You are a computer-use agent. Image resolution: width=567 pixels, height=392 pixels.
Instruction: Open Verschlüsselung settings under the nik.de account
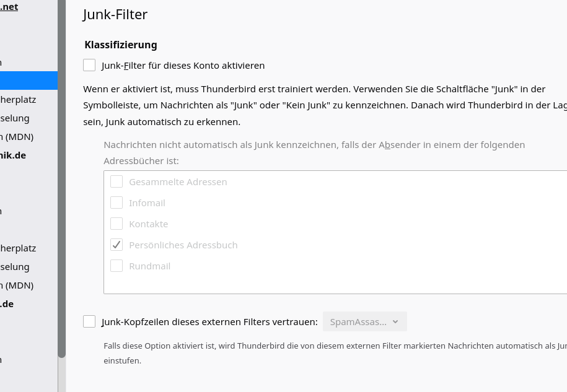click(15, 267)
